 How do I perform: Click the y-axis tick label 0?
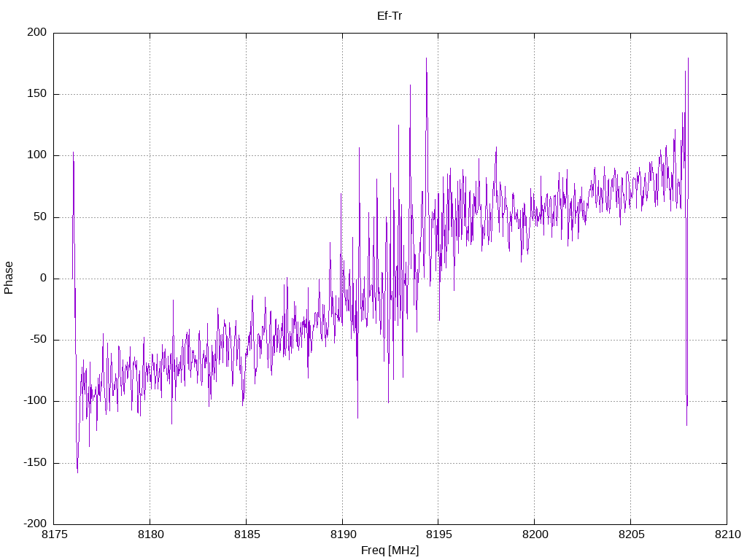click(x=44, y=278)
